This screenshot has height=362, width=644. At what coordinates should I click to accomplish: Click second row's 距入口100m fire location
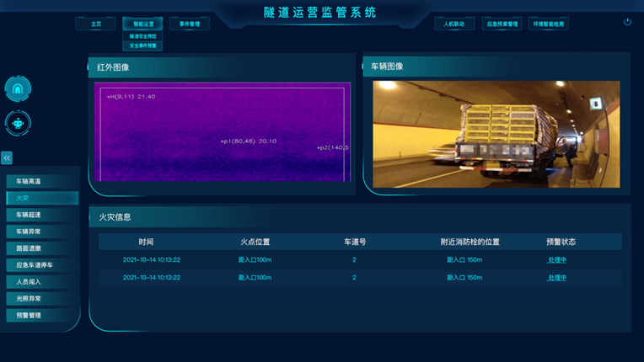[255, 278]
